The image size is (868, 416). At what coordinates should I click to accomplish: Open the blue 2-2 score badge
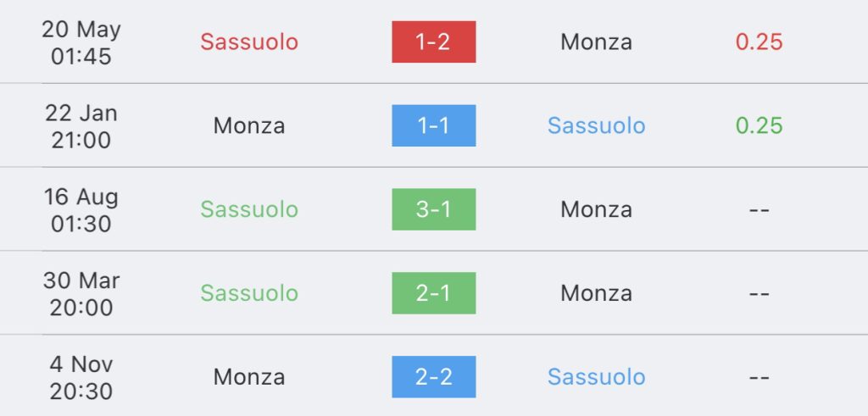(x=433, y=377)
